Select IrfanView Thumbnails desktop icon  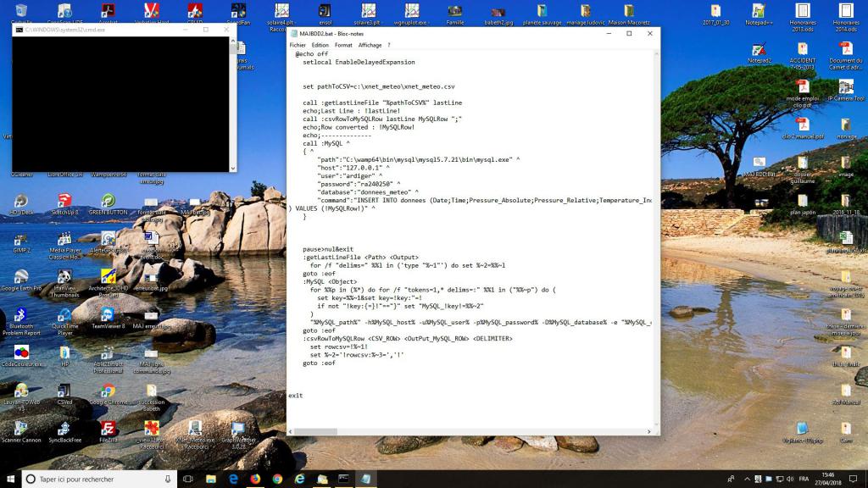[64, 284]
